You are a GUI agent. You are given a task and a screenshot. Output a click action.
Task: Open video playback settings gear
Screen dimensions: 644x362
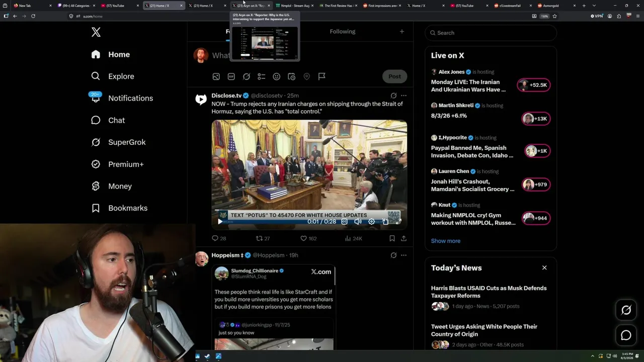click(x=371, y=222)
